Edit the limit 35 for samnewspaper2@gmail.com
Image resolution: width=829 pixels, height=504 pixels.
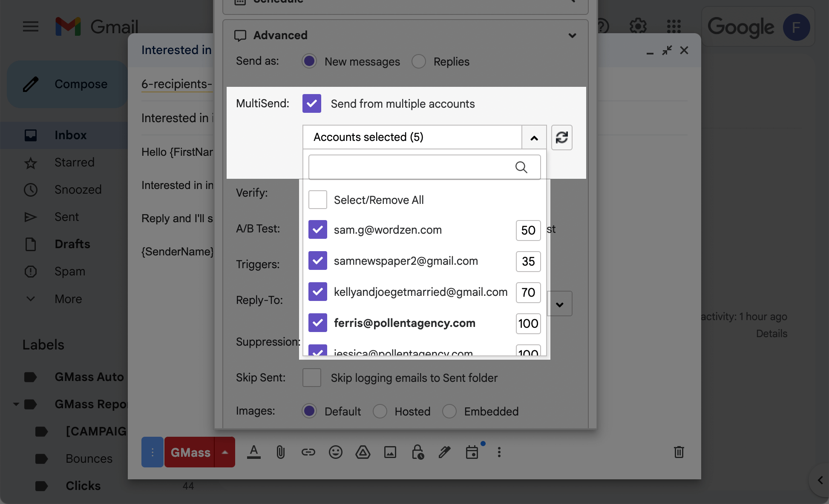click(528, 261)
